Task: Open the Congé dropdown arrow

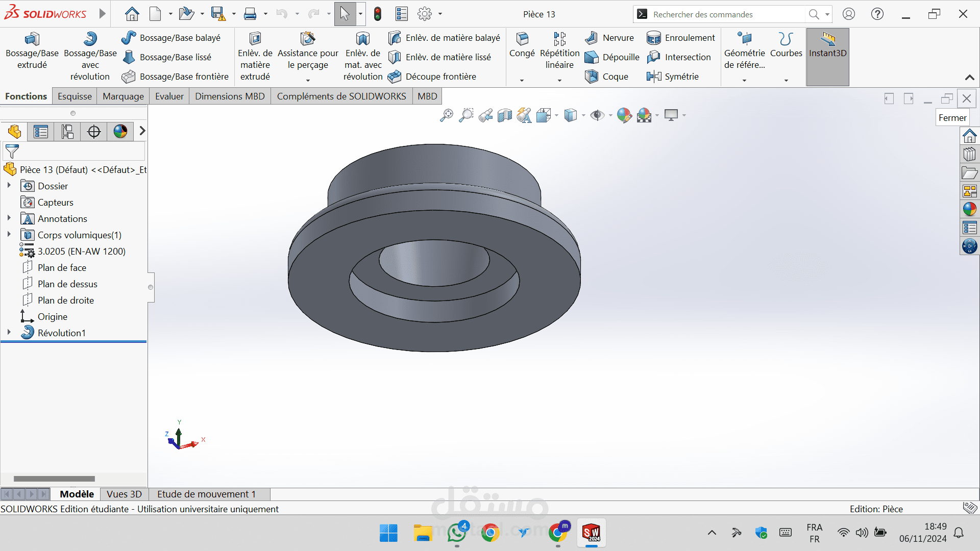Action: (522, 80)
